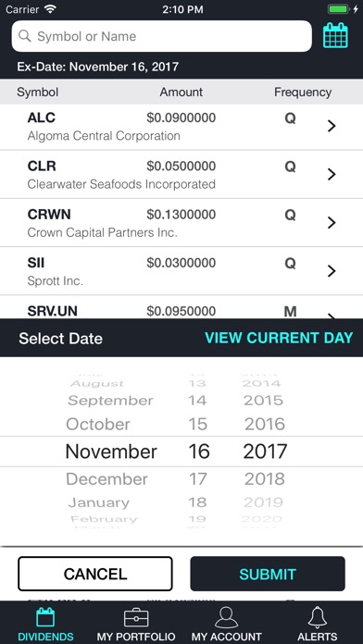
Task: Expand ALC row chevron arrow
Action: 332,127
